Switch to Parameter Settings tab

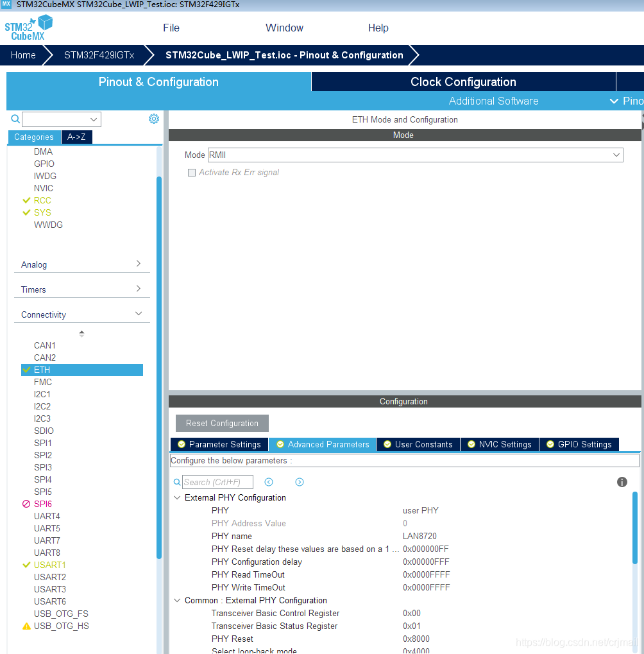click(x=219, y=445)
